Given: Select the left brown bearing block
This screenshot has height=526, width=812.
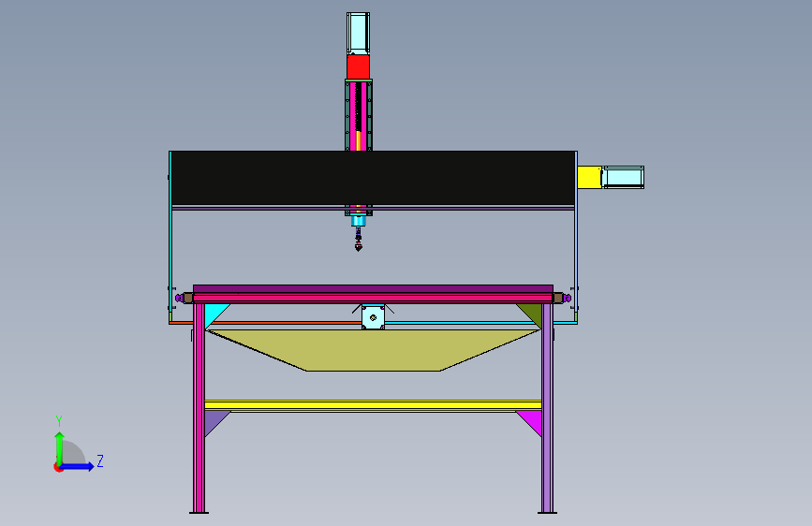Looking at the screenshot, I should point(188,298).
